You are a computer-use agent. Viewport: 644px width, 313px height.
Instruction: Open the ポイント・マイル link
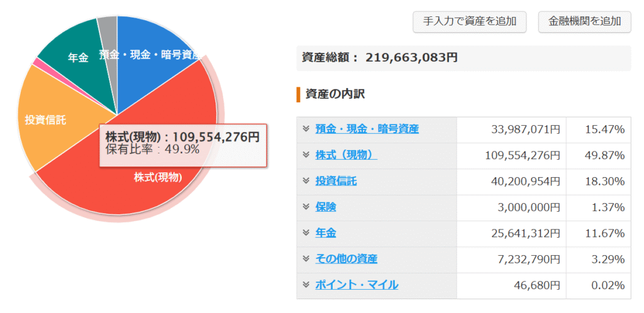356,284
